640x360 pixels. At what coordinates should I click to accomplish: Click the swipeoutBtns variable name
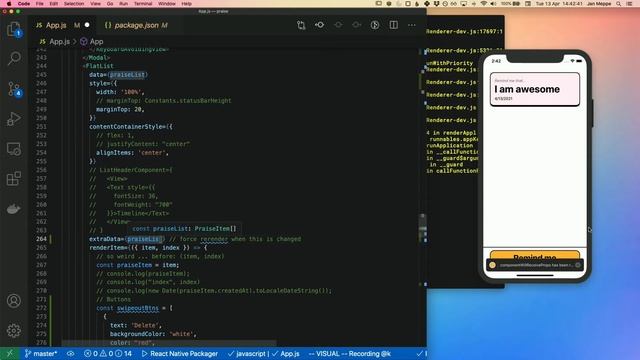[x=138, y=308]
